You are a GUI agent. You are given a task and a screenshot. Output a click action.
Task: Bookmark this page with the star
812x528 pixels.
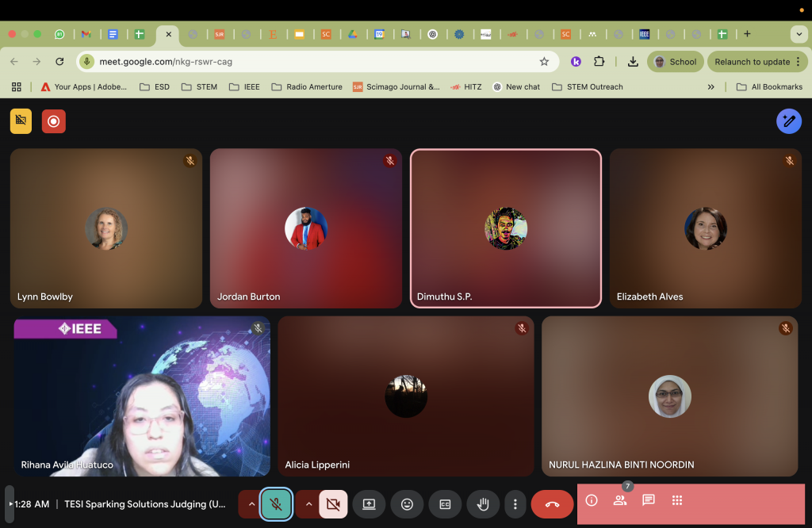coord(544,62)
